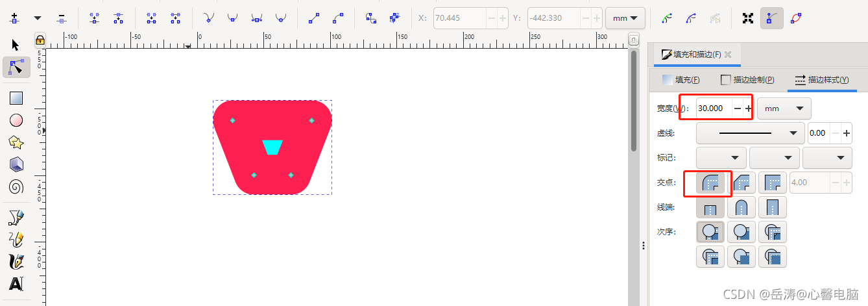
Task: Select the Spiral tool
Action: (16, 187)
